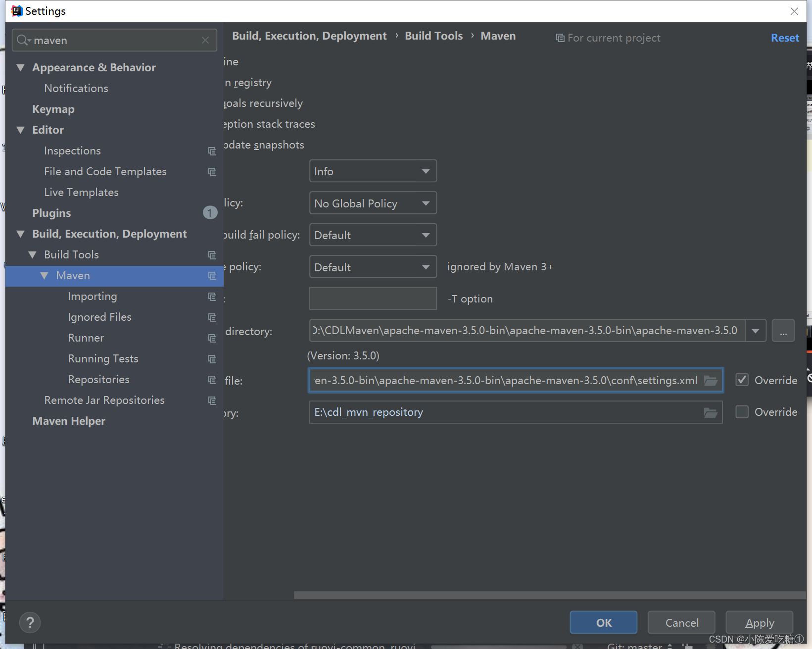Image resolution: width=812 pixels, height=649 pixels.
Task: Clear the maven search field text
Action: point(205,40)
